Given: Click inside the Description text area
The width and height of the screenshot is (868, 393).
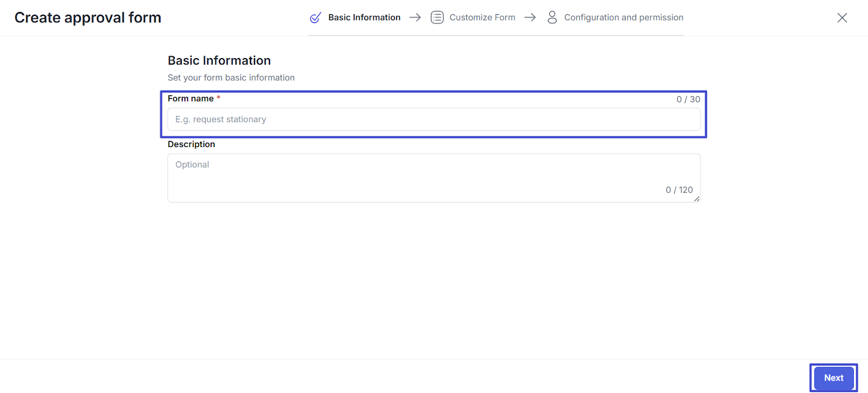Looking at the screenshot, I should pos(412,174).
